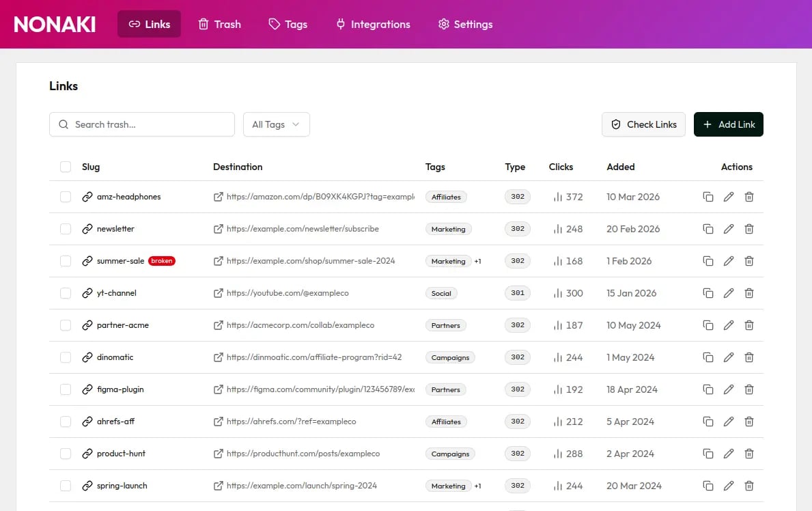The width and height of the screenshot is (812, 511).
Task: Open the Trash tab
Action: [x=220, y=24]
